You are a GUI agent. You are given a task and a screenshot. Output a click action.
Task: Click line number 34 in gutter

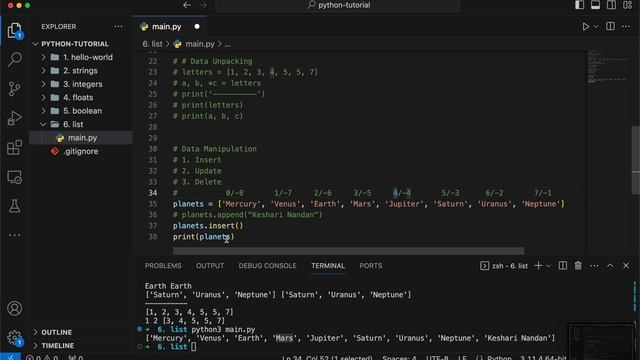tap(152, 193)
